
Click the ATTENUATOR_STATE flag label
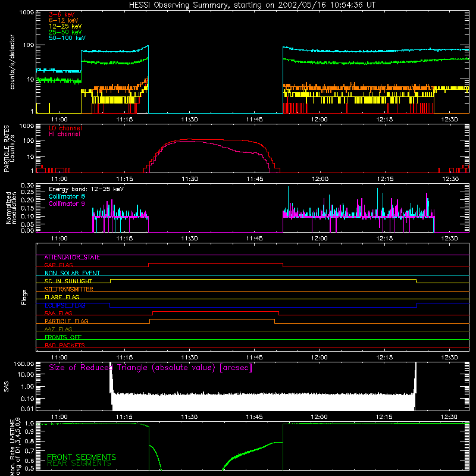pyautogui.click(x=72, y=258)
